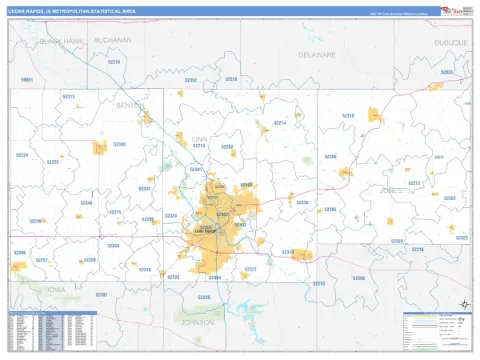Click ZIP code 52206 label
480x360 pixels.
tap(148, 219)
